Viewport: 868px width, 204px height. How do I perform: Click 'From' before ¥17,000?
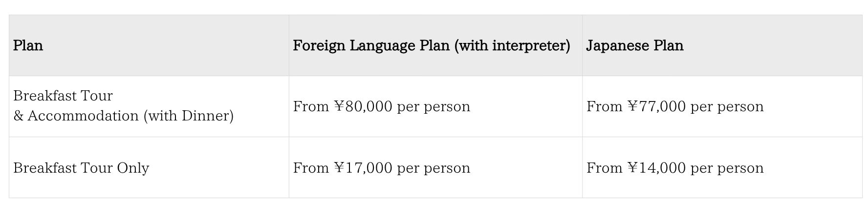click(x=311, y=168)
